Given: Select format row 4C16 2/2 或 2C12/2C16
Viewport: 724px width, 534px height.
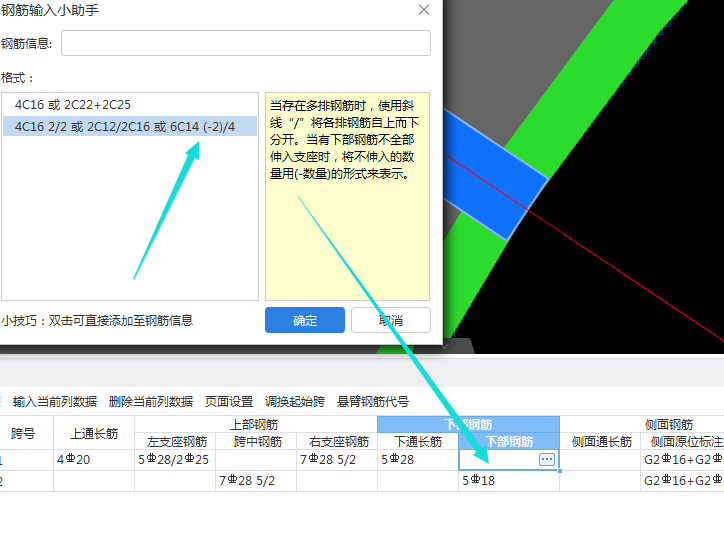Looking at the screenshot, I should point(130,126).
